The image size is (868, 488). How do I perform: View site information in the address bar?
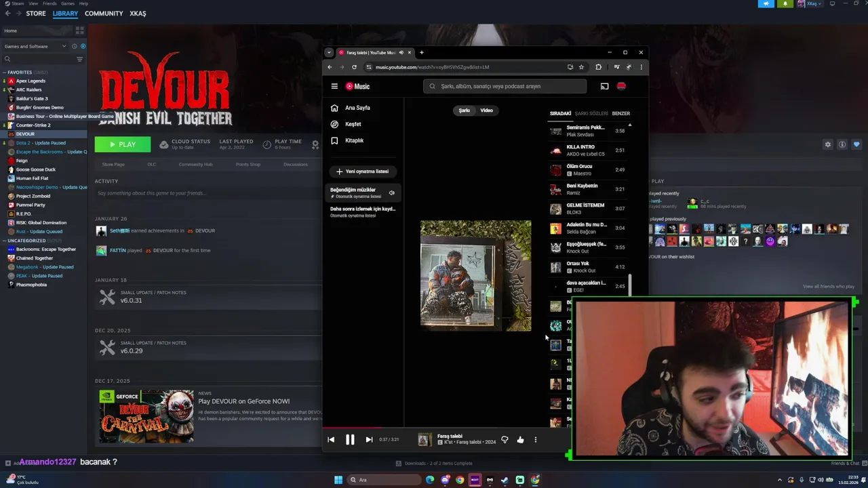pyautogui.click(x=369, y=67)
